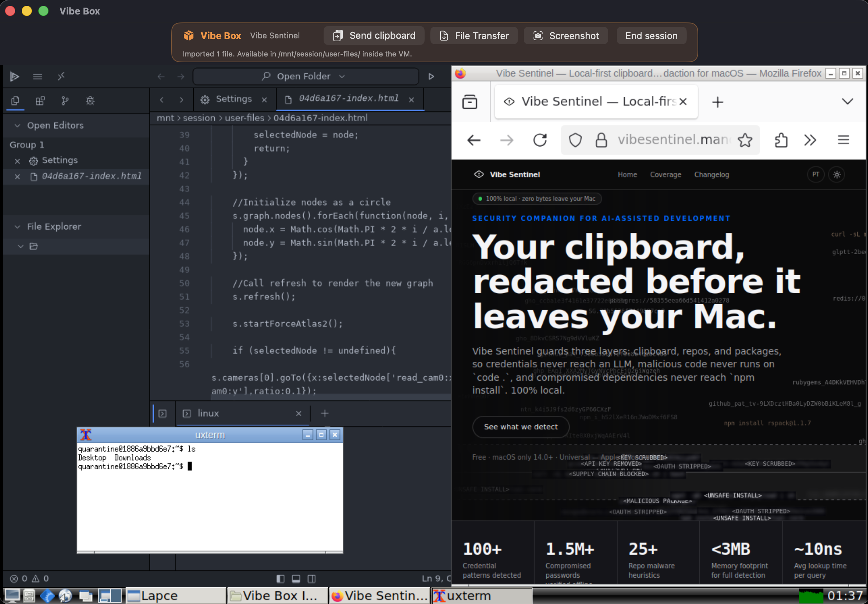Toggle light/dark theme on Vibe Sentinel page
This screenshot has height=604, width=868.
[x=837, y=175]
